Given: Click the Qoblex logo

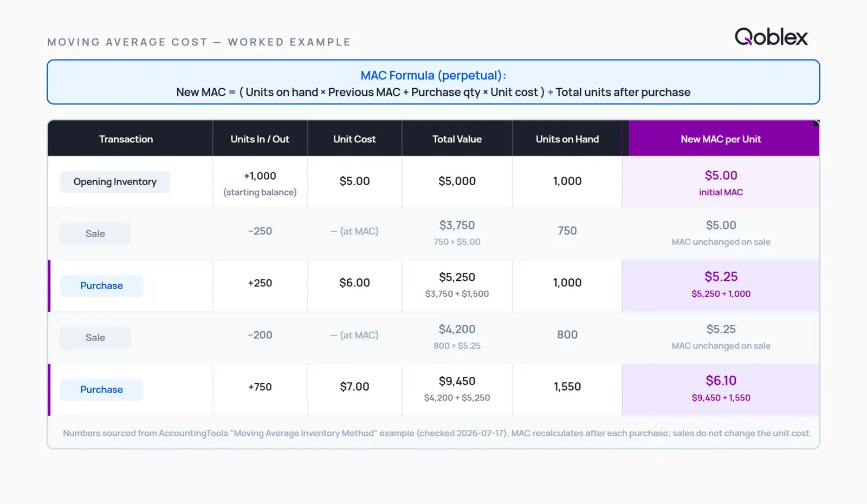Looking at the screenshot, I should coord(771,36).
